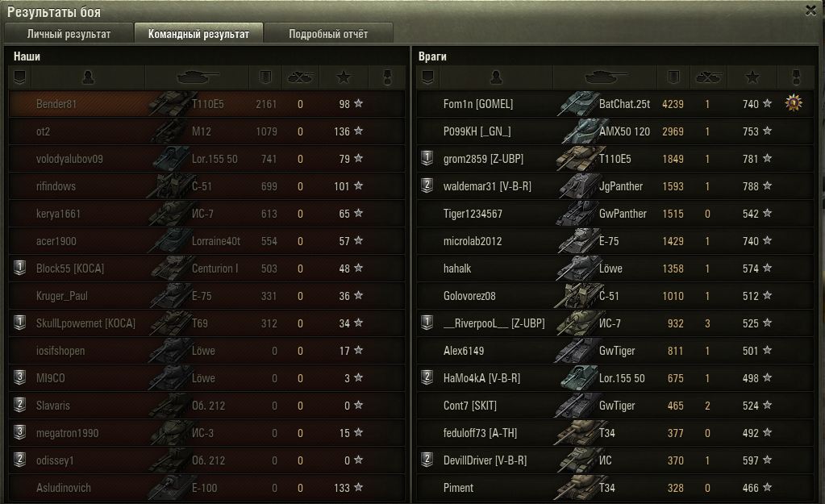Sort allies by player name icon
The width and height of the screenshot is (825, 504).
click(88, 77)
